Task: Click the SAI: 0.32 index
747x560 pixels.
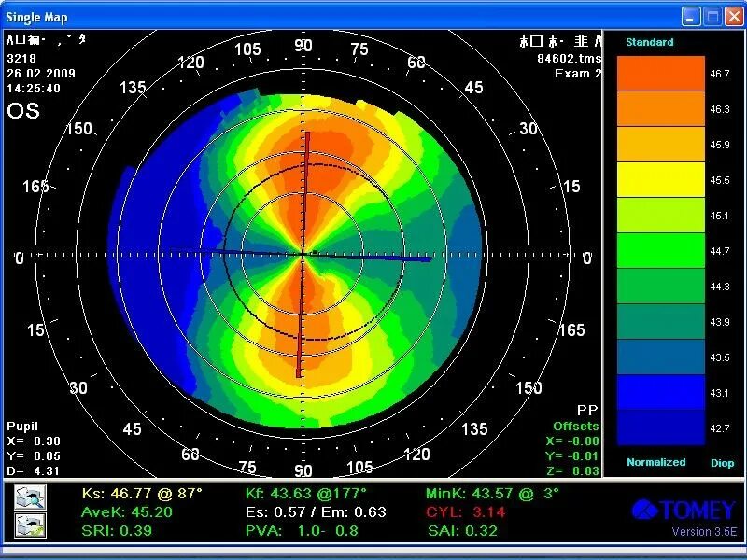Action: coord(462,530)
